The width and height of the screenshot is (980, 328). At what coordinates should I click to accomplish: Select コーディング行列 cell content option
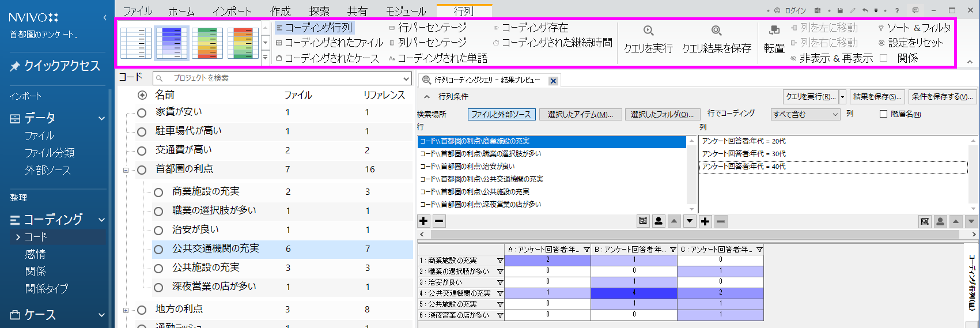pos(314,28)
